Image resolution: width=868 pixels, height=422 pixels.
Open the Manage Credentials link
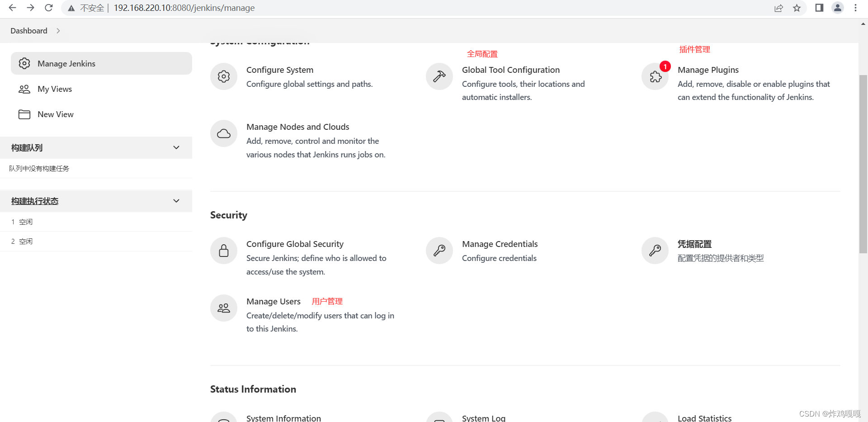[x=500, y=244]
